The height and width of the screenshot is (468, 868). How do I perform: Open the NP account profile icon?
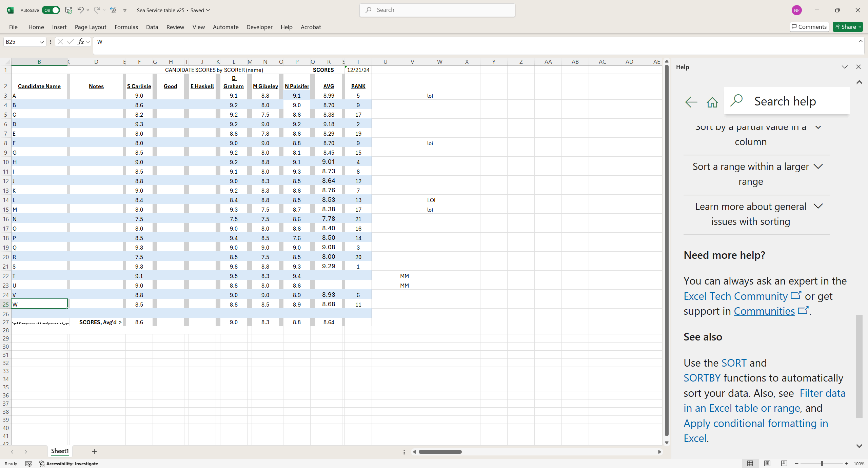[797, 10]
